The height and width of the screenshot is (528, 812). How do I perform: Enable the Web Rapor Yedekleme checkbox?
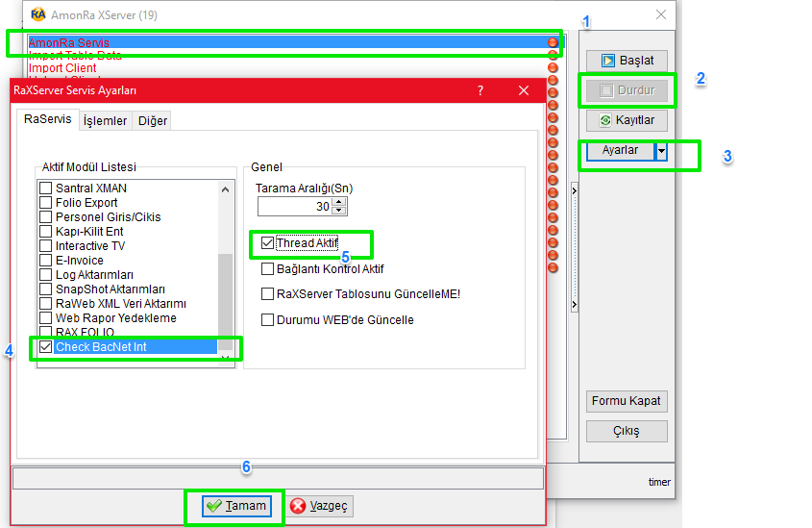[46, 318]
